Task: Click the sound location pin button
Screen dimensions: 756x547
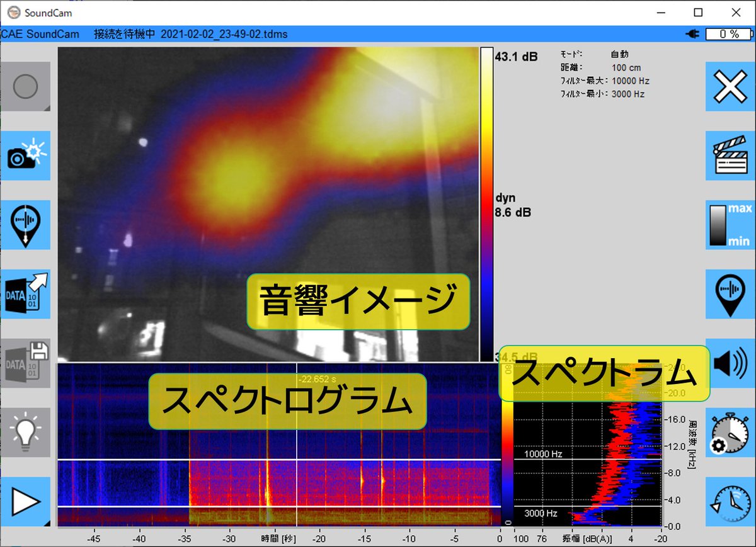Action: pos(730,294)
